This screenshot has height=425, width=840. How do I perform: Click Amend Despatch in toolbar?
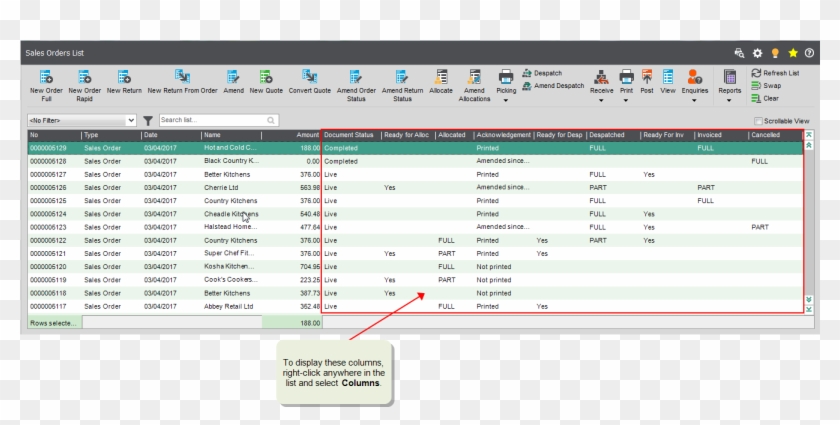click(x=553, y=86)
